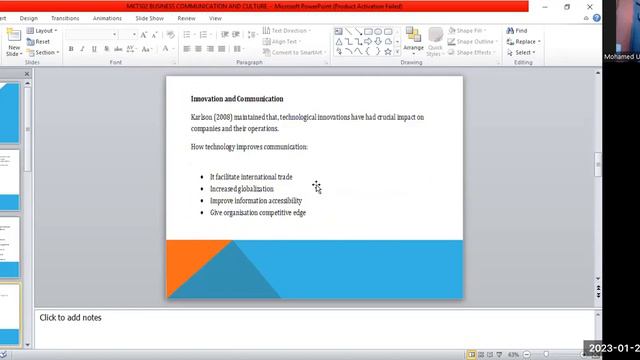Decrease list indent level
640x360 pixels.
[x=224, y=35]
